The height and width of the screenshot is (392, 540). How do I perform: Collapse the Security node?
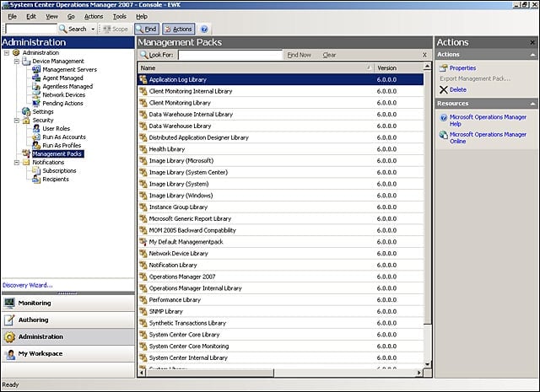tap(17, 120)
